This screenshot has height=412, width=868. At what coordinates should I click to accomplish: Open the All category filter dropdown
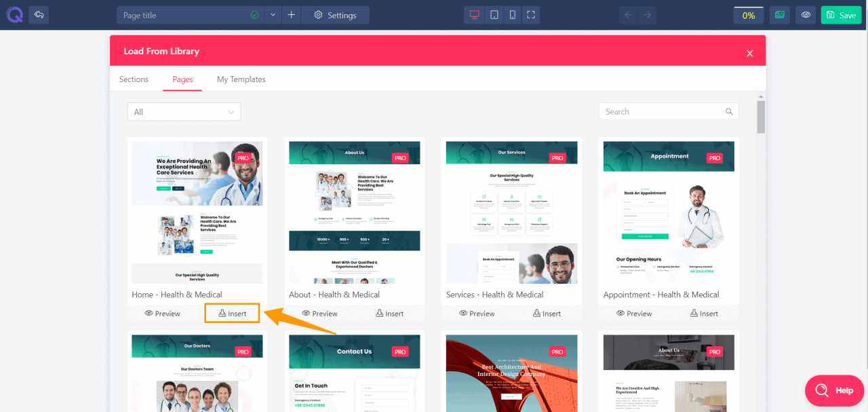click(x=184, y=112)
